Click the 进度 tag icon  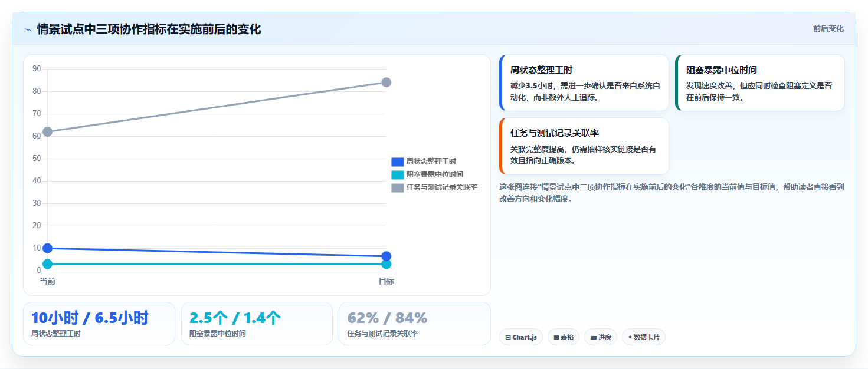[x=594, y=338]
